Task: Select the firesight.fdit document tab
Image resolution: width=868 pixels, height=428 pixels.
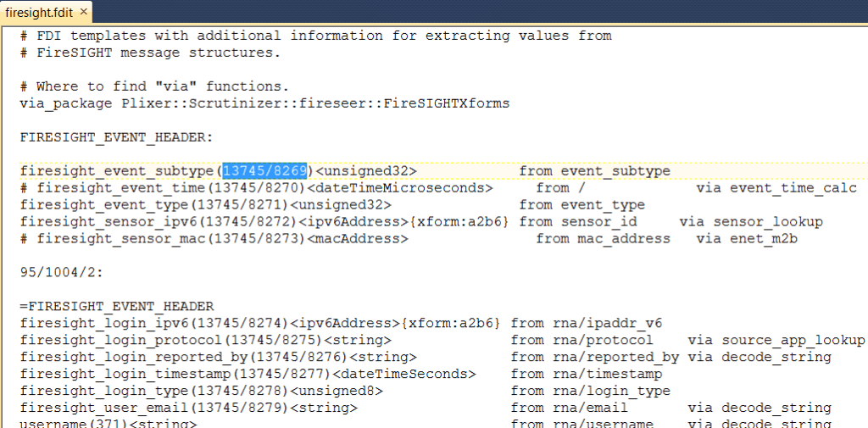Action: 38,12
